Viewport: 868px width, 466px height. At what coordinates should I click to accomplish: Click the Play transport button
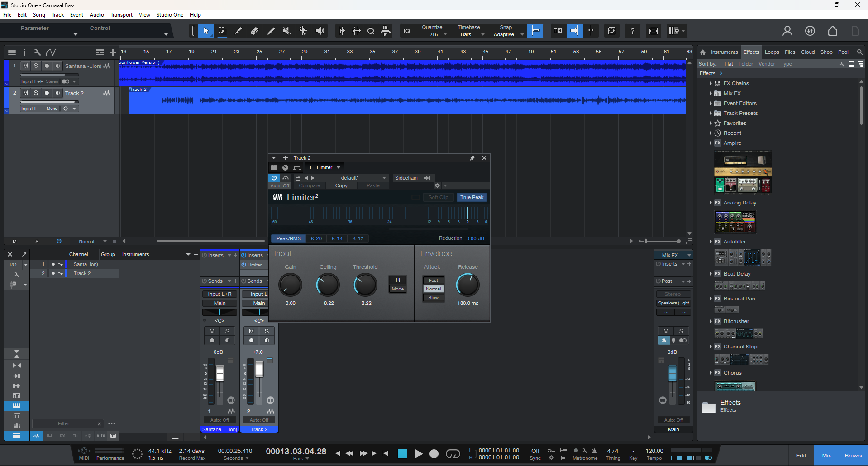[x=419, y=454]
